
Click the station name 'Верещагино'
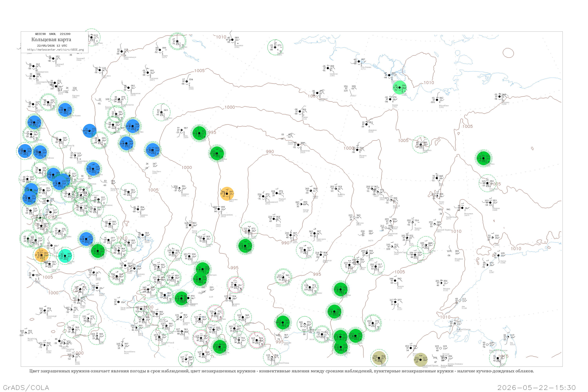click(135, 93)
